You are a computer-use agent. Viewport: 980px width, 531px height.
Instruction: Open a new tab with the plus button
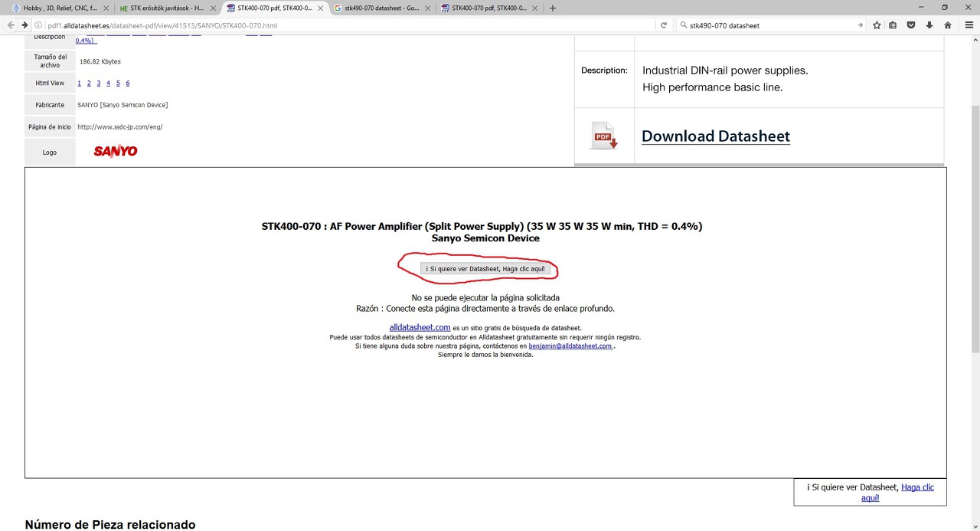click(x=553, y=8)
